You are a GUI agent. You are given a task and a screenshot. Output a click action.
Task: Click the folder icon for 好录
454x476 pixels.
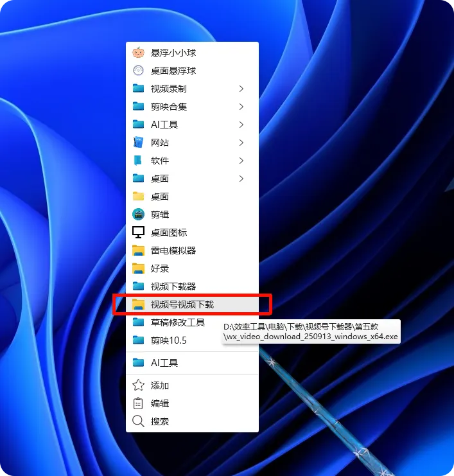[139, 269]
